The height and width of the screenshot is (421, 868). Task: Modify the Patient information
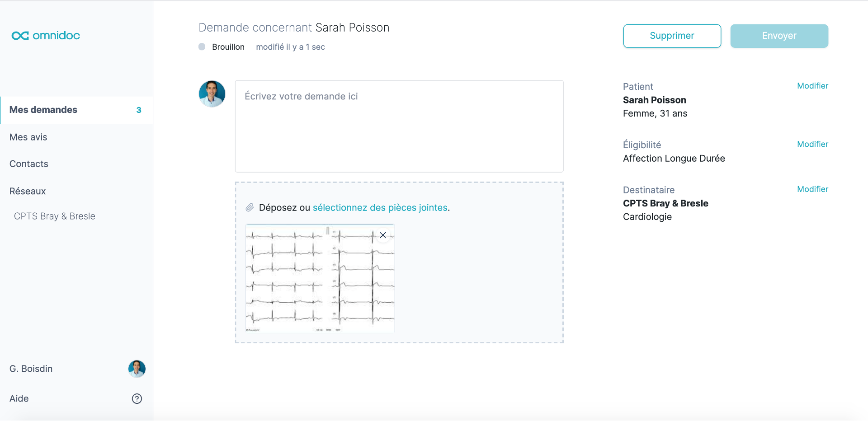pyautogui.click(x=812, y=86)
